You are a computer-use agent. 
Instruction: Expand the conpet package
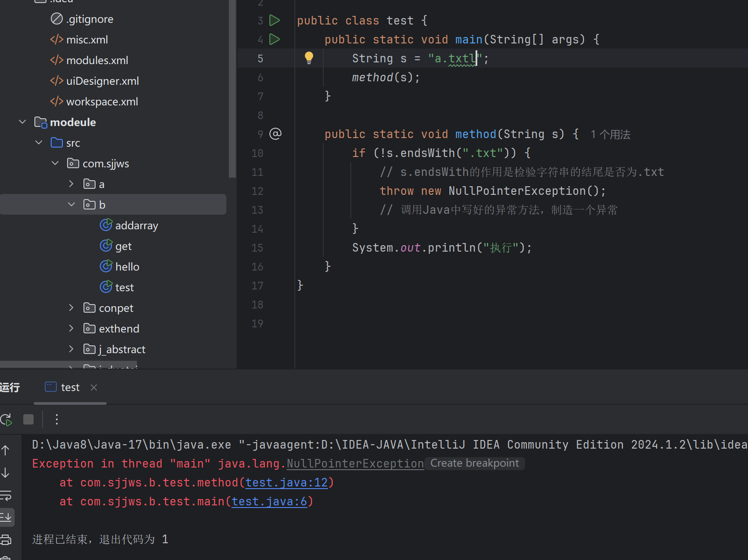(71, 308)
